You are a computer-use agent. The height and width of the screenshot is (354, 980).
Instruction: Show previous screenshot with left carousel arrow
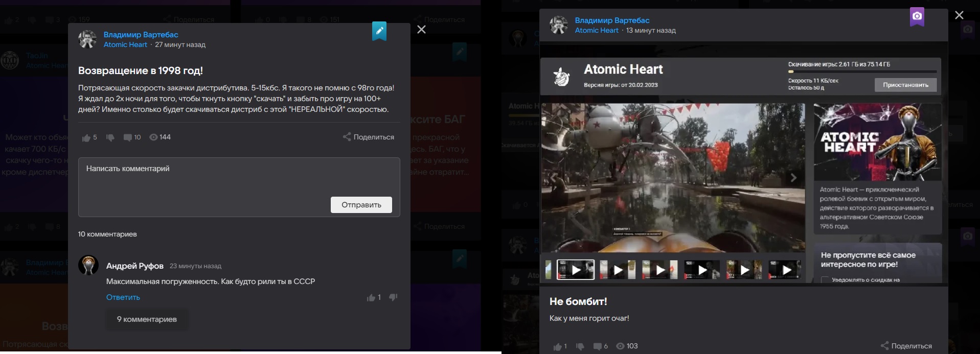point(553,178)
